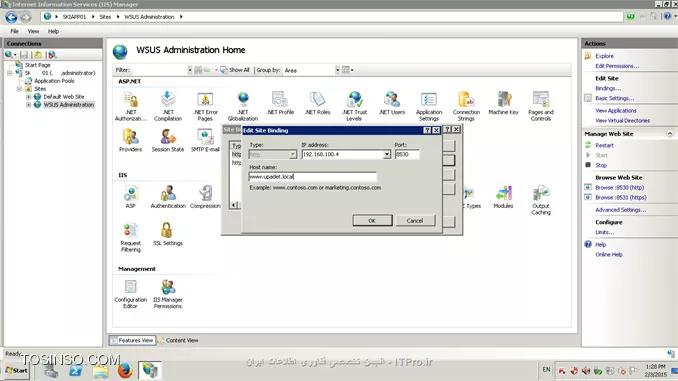
Task: Open Application Settings feature
Action: (429, 106)
